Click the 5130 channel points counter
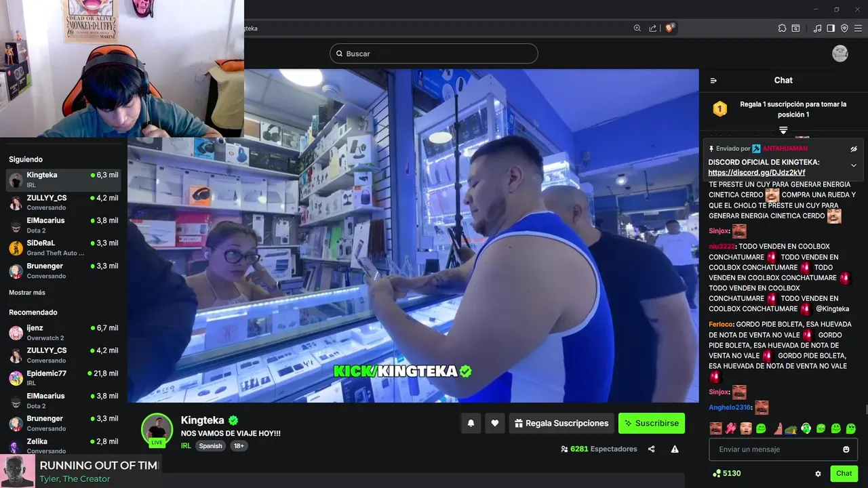Image resolution: width=868 pixels, height=488 pixels. 726,474
